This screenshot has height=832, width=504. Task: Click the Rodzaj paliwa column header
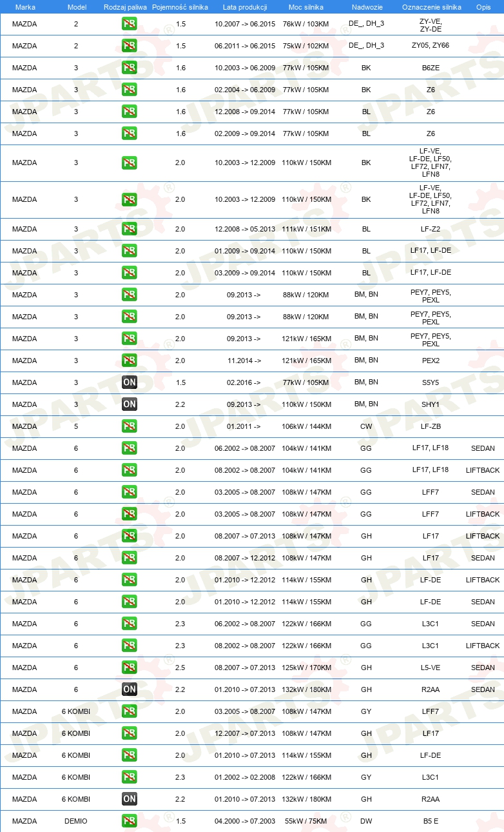coord(125,6)
